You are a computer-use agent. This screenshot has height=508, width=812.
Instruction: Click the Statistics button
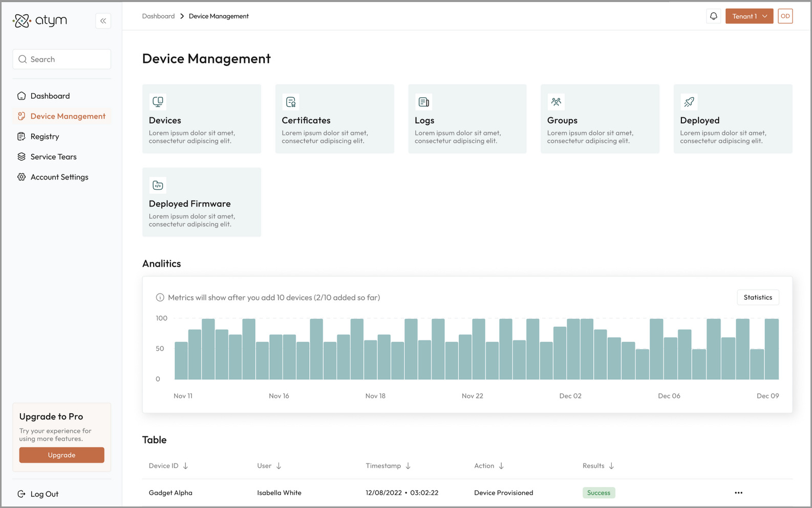(x=757, y=297)
